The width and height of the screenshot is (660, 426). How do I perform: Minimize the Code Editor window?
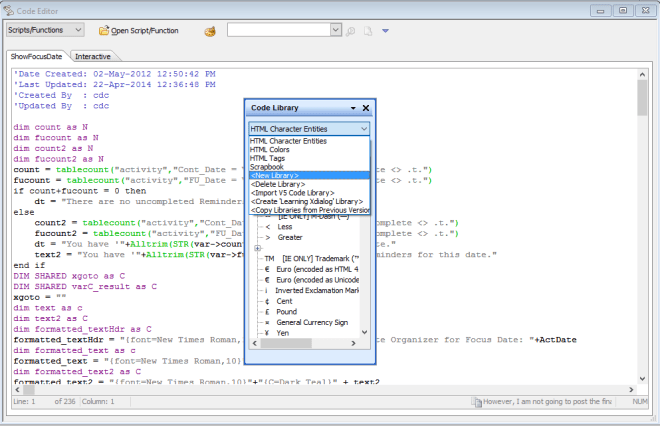(x=600, y=11)
